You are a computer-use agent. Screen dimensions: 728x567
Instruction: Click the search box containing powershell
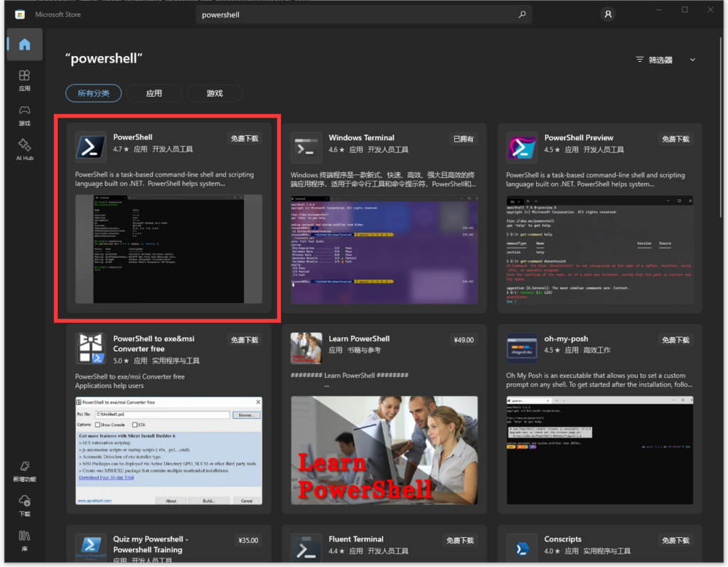pos(363,14)
